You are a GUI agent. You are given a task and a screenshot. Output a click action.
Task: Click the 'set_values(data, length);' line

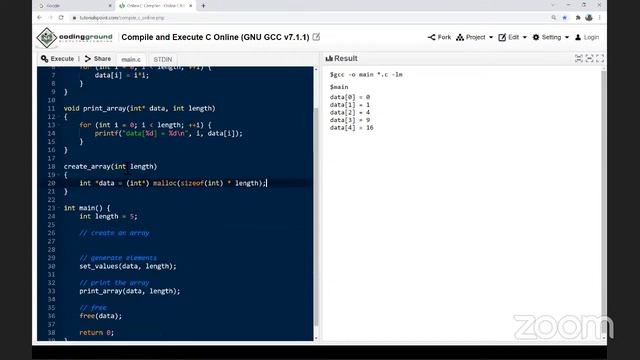pos(128,266)
